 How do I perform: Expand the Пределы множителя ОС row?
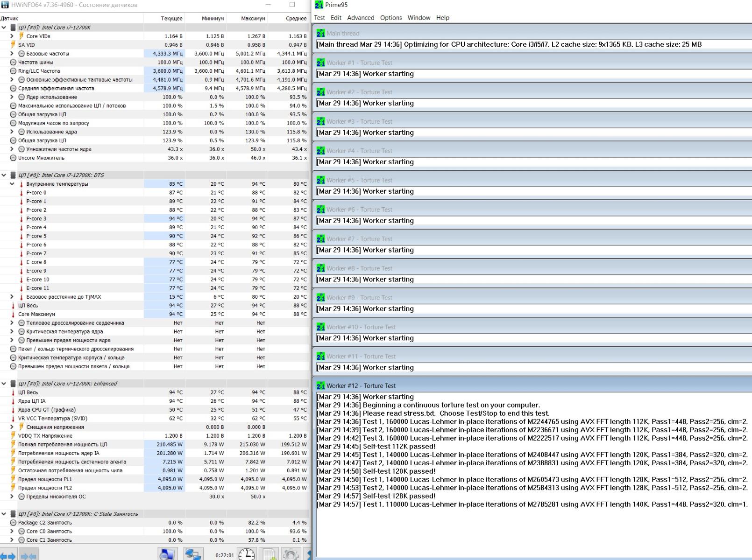tap(12, 497)
